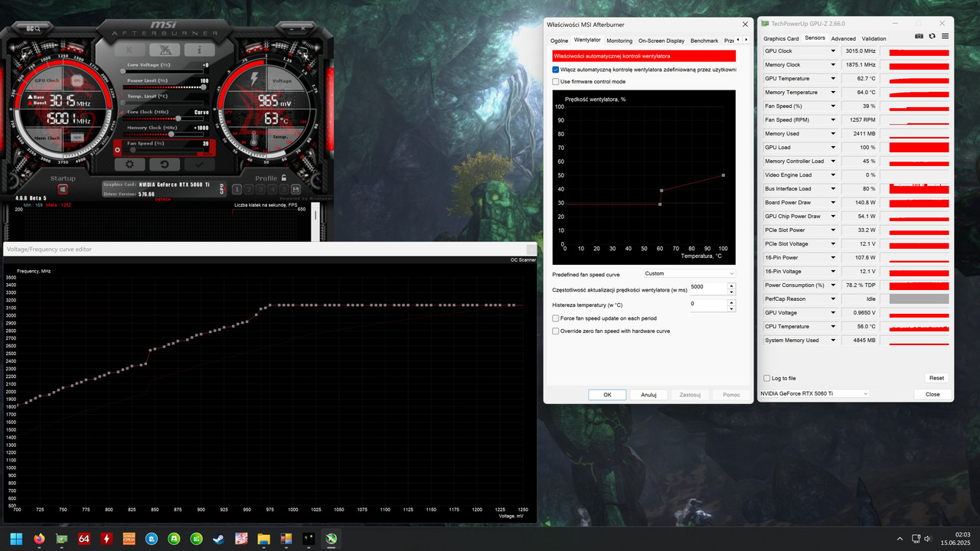Screen dimensions: 980x551
Task: Click the MSI dragon logo button
Action: (x=165, y=50)
